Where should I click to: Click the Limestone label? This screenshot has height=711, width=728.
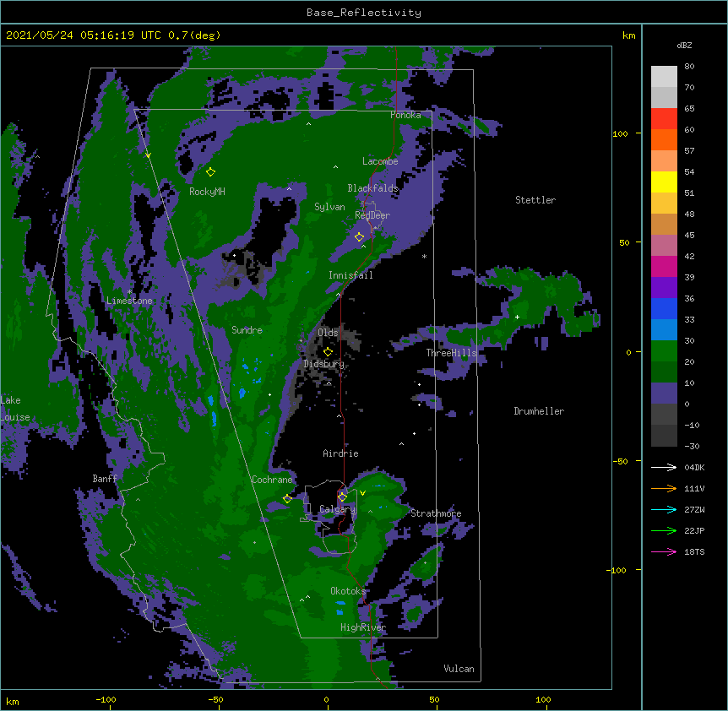[x=129, y=301]
